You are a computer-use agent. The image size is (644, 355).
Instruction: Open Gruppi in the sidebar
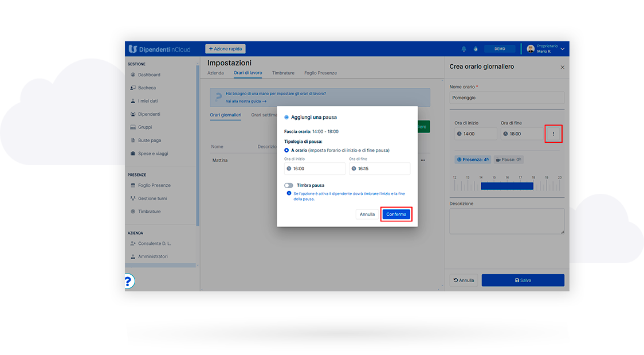[x=144, y=127]
